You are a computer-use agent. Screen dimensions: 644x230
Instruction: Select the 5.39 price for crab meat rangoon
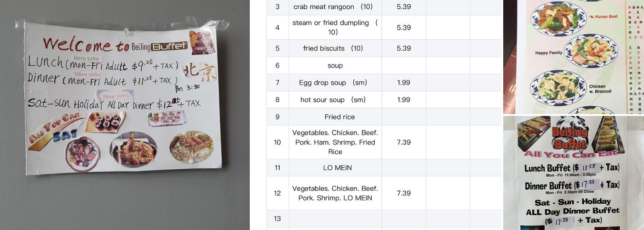point(403,7)
